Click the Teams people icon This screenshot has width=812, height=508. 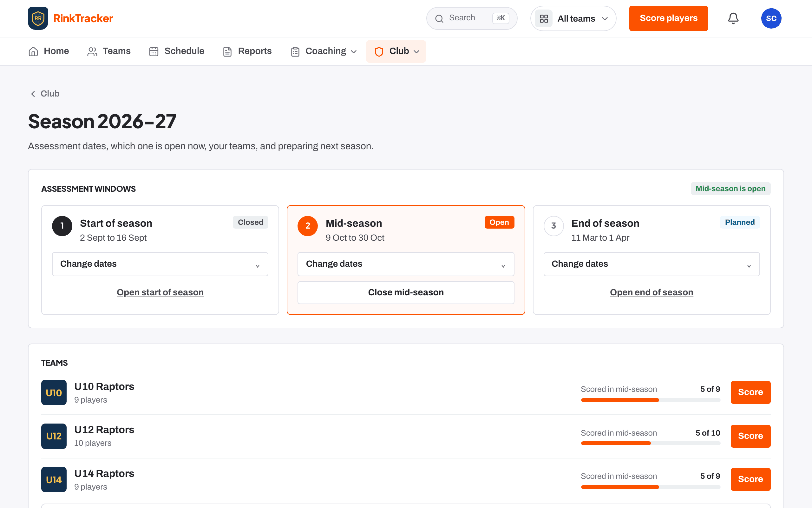click(x=92, y=51)
